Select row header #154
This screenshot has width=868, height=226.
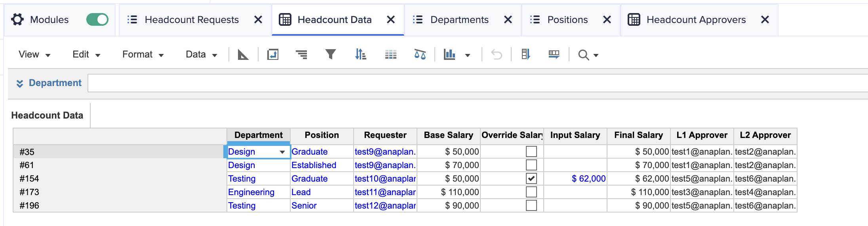[120, 178]
